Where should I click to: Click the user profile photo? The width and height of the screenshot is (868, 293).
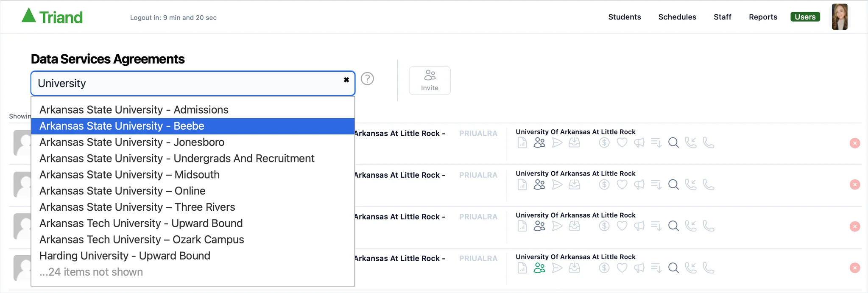coord(840,17)
